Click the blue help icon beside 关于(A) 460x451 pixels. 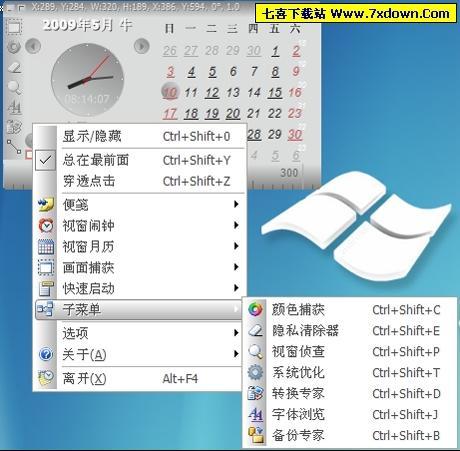click(x=46, y=354)
